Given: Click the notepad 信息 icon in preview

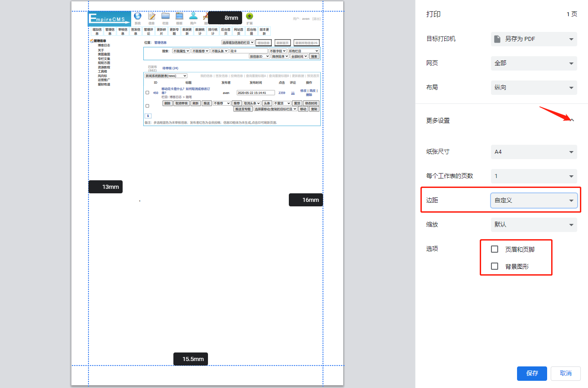Looking at the screenshot, I should point(151,16).
